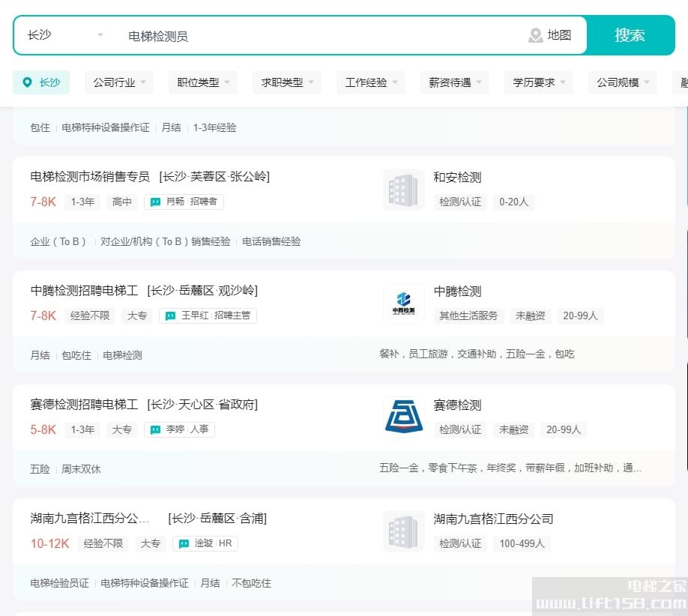Open truncated job title 湖南九宫格江西分公…
Image resolution: width=688 pixels, height=616 pixels.
point(90,518)
